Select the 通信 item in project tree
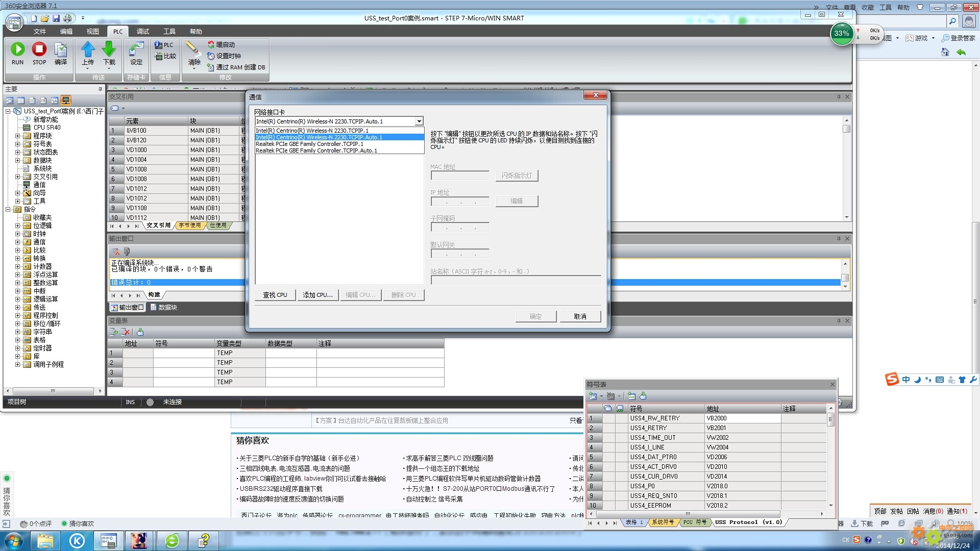The image size is (980, 551). click(x=39, y=185)
